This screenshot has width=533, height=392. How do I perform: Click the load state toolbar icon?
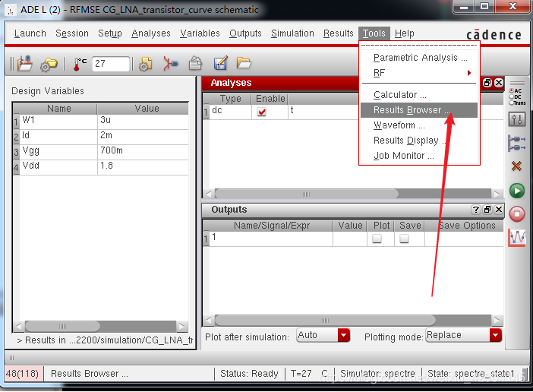click(x=24, y=64)
